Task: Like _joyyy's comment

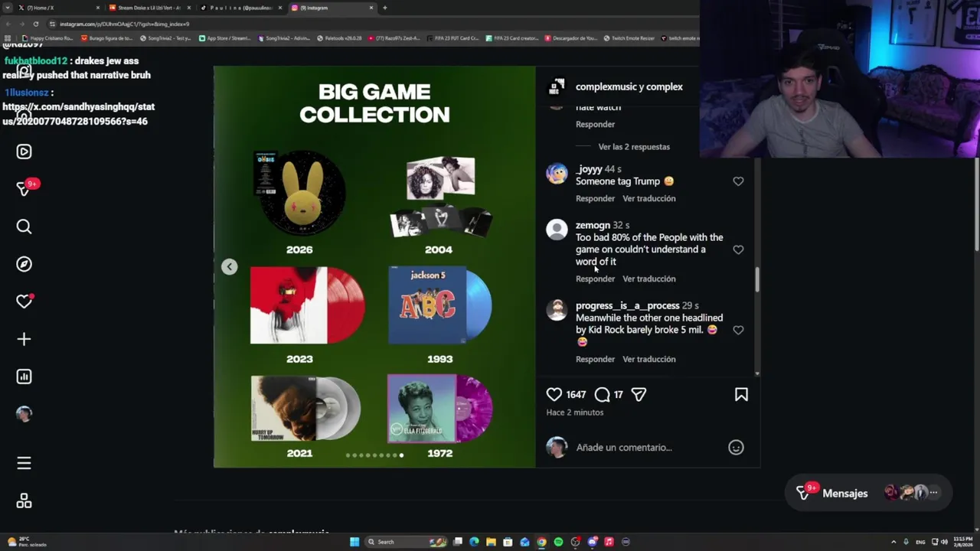Action: click(738, 181)
